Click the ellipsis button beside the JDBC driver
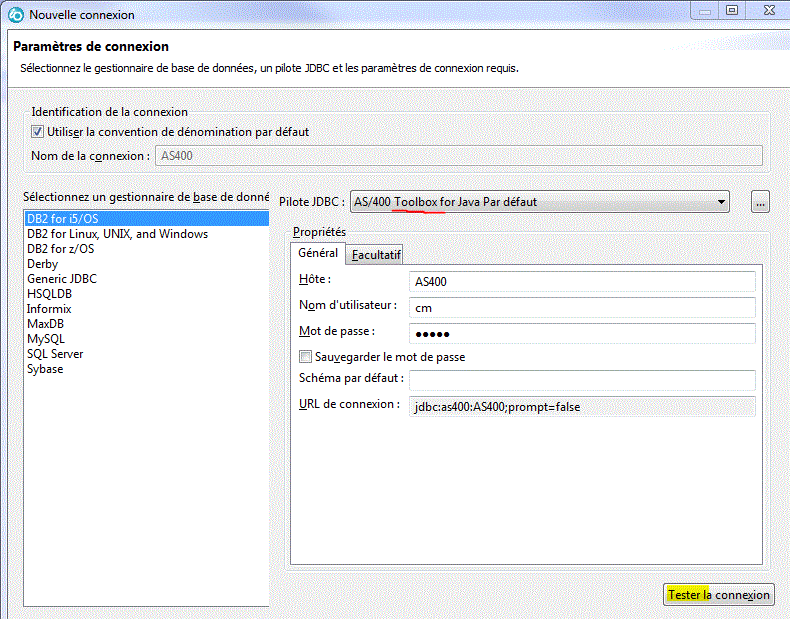Viewport: 790px width, 619px height. coord(760,202)
